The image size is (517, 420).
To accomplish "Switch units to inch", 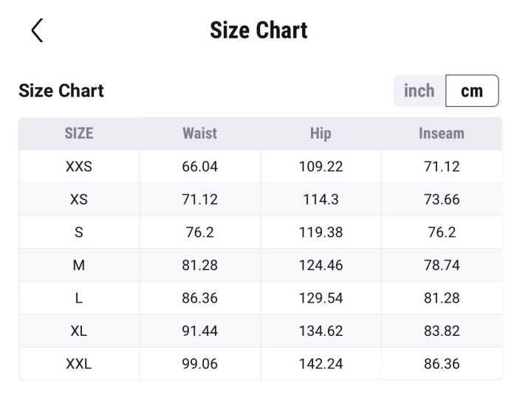I will click(x=419, y=91).
